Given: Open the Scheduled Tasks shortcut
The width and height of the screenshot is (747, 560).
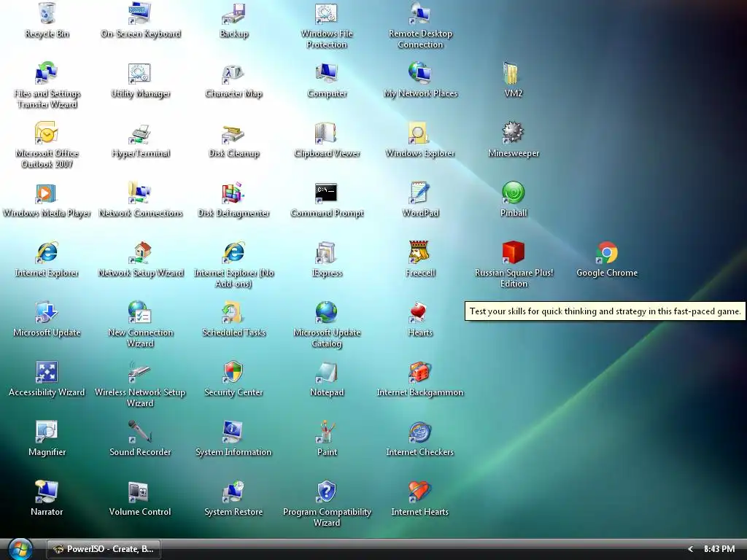Looking at the screenshot, I should [x=233, y=312].
